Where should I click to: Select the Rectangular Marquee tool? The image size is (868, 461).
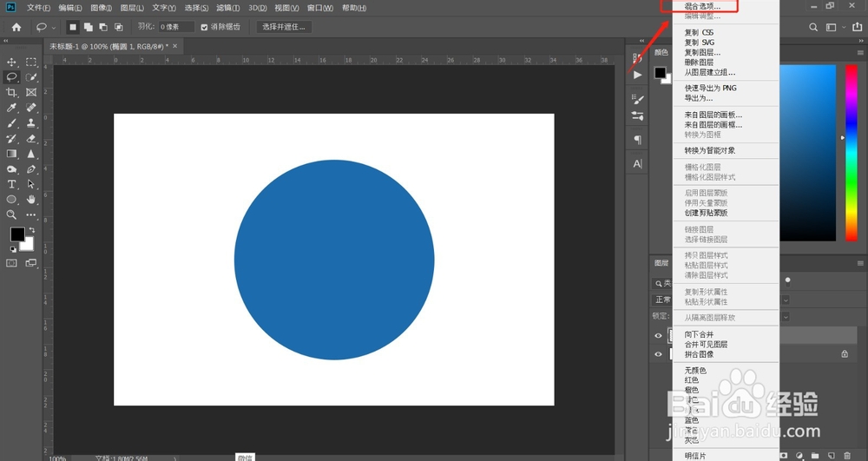click(31, 62)
